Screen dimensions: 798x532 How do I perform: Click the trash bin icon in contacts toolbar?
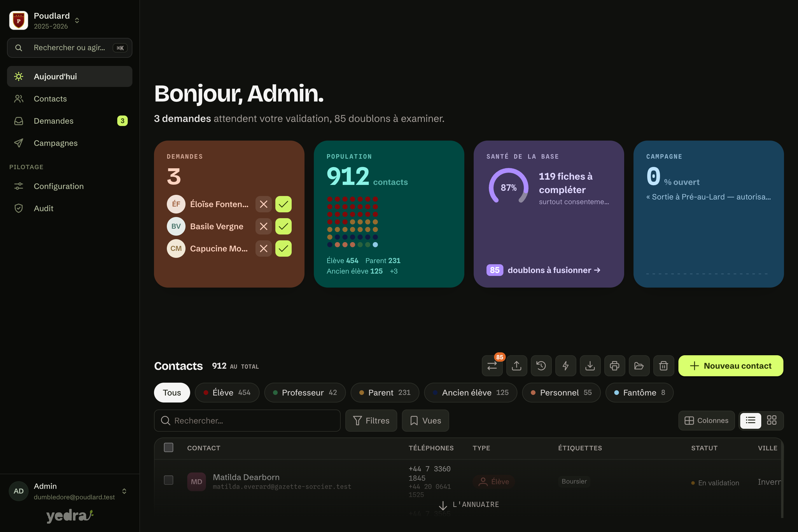pos(664,366)
